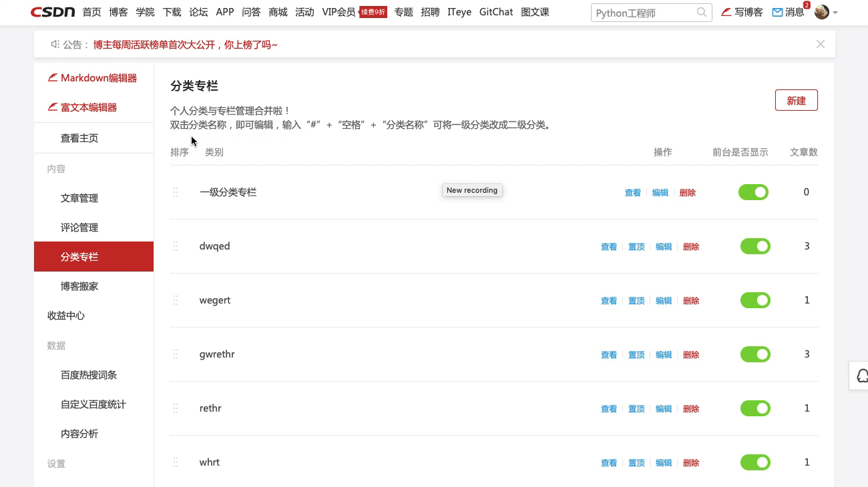Expand the avatar dropdown arrow
The image size is (868, 487).
coord(835,13)
